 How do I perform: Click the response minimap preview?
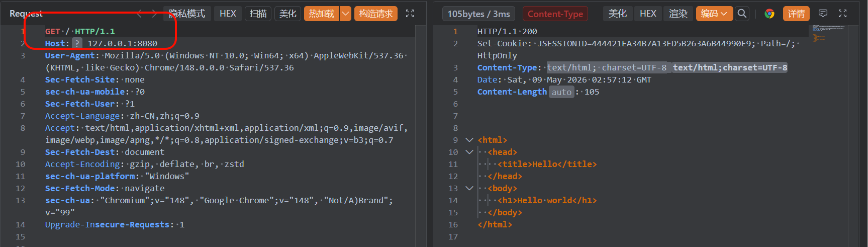coord(828,33)
